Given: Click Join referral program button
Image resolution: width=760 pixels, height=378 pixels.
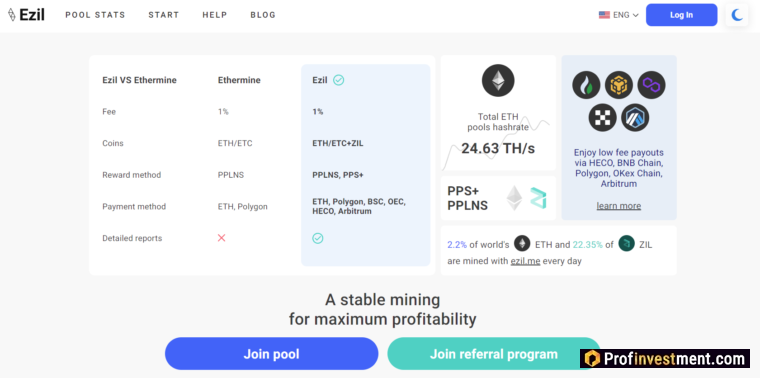Looking at the screenshot, I should (x=493, y=354).
